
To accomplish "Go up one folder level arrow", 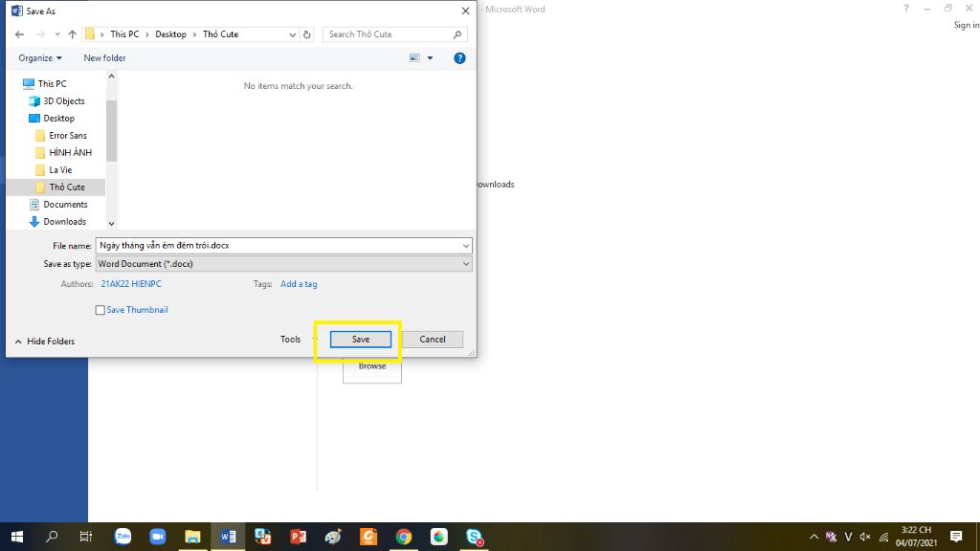I will (72, 34).
